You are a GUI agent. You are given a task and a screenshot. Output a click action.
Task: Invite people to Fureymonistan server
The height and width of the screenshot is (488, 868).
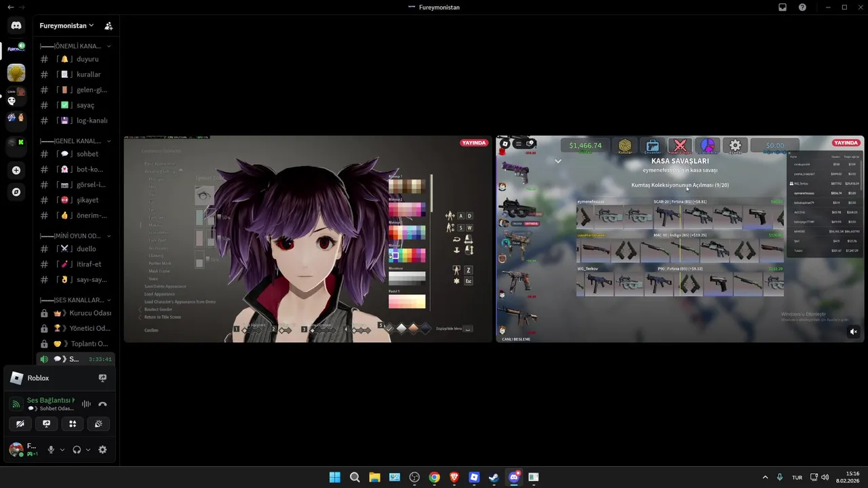tap(108, 26)
